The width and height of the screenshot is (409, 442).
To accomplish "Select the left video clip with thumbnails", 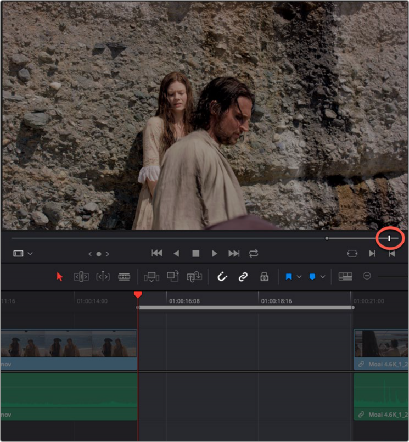I will (69, 350).
